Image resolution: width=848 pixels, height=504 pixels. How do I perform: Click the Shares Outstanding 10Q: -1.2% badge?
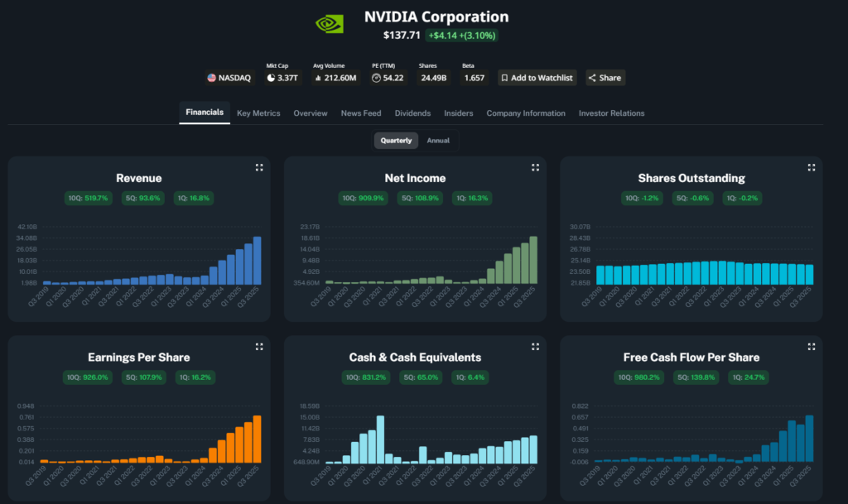click(x=642, y=199)
